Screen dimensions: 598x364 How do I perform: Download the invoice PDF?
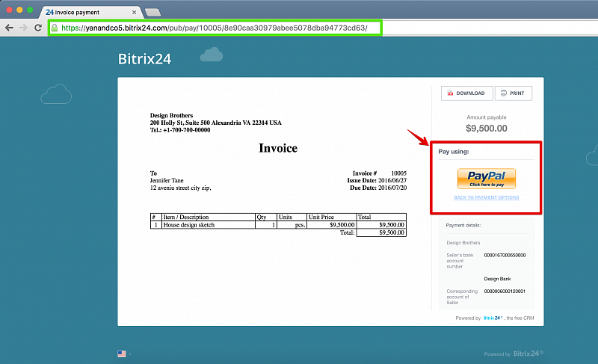pos(466,93)
